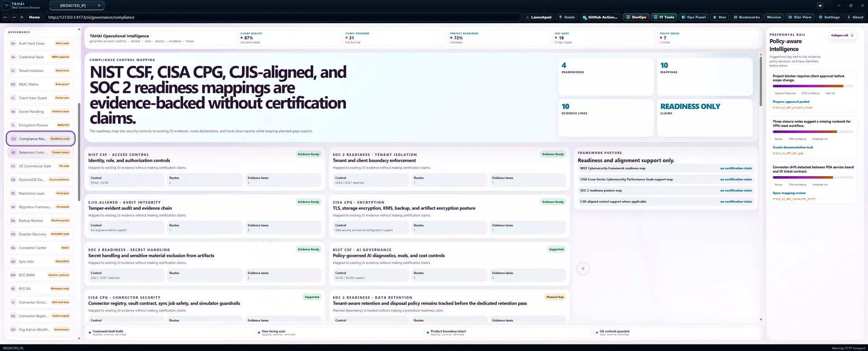The width and height of the screenshot is (868, 351).
Task: Click Open mapping review link
Action: (789, 193)
